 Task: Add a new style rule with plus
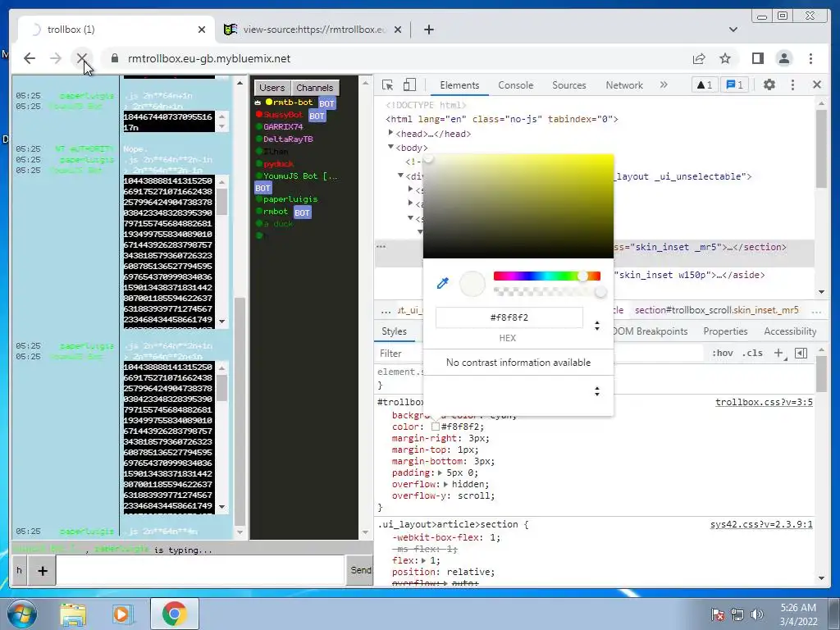pos(778,353)
